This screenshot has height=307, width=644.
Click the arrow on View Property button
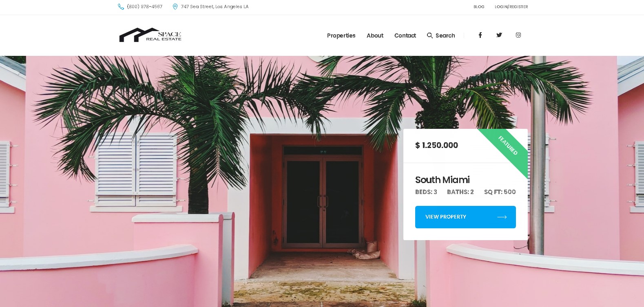pos(502,217)
